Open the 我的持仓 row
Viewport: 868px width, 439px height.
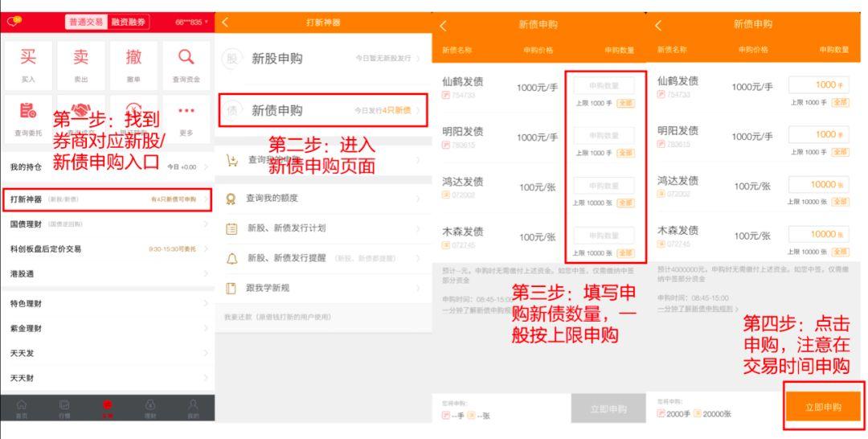tap(108, 166)
